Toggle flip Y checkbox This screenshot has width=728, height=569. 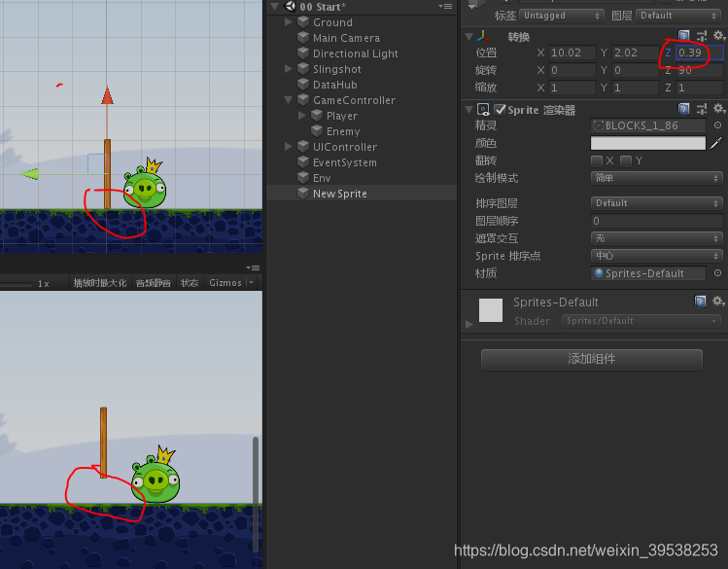click(626, 160)
